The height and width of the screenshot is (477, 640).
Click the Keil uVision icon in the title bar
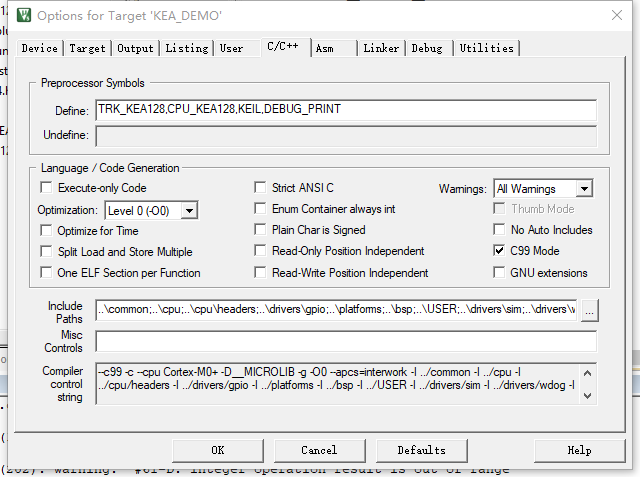pyautogui.click(x=24, y=16)
